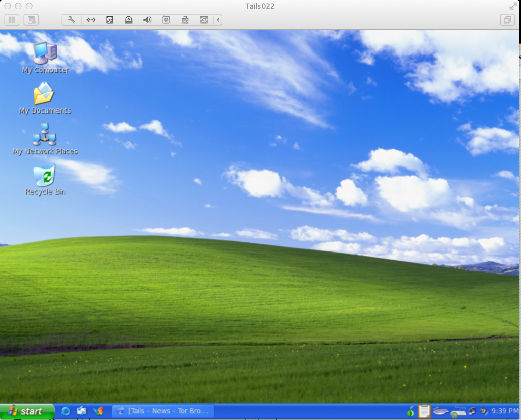Take a snapshot of the VM

pos(31,20)
